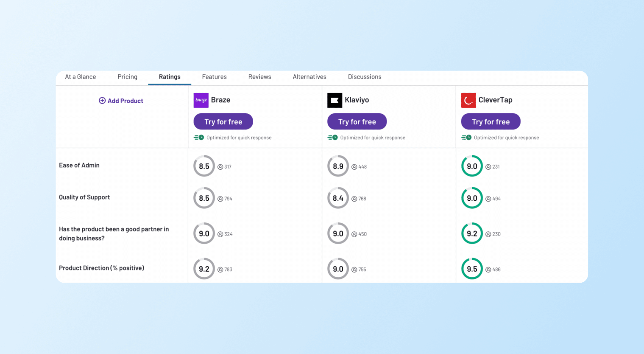Switch to the Features tab
The width and height of the screenshot is (644, 354).
click(214, 77)
